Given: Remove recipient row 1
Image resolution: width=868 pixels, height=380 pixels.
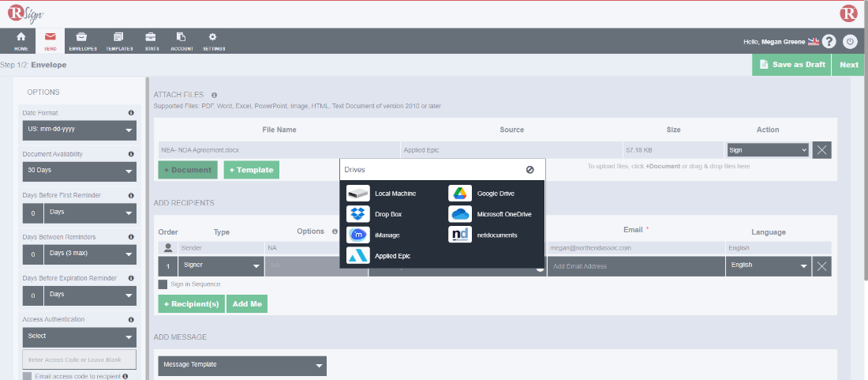Looking at the screenshot, I should tap(821, 266).
